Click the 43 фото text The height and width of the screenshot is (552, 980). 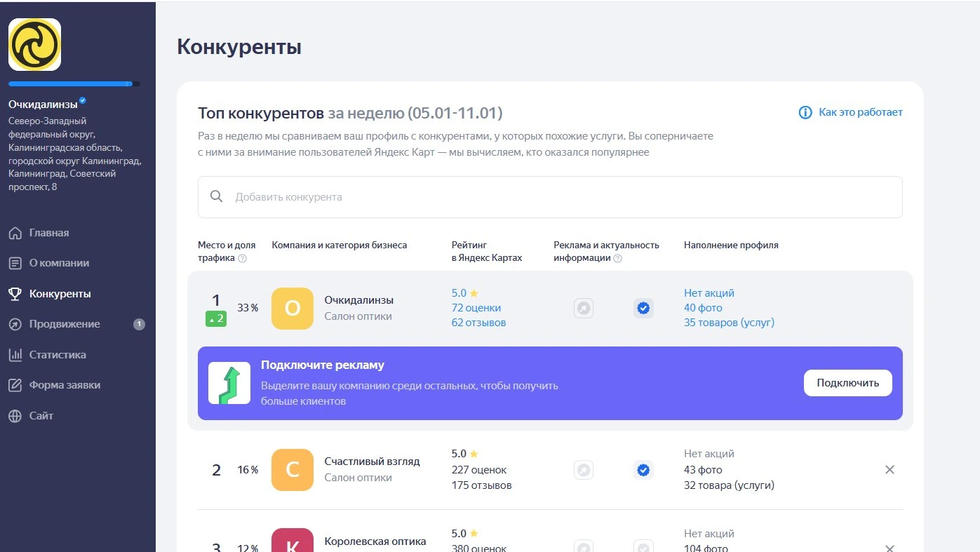(x=703, y=470)
